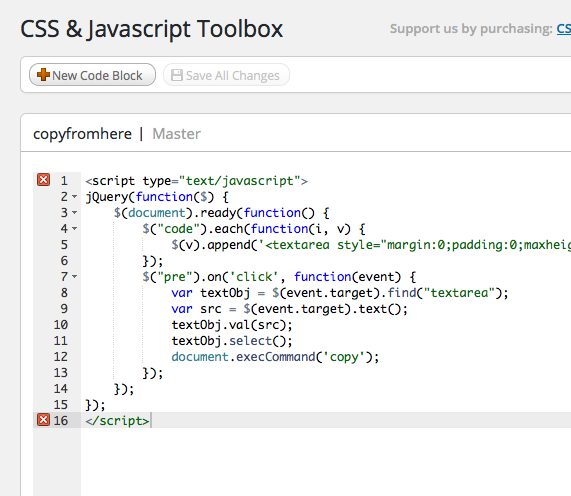This screenshot has height=496, width=571.
Task: Collapse the fold arrow on line 4
Action: point(75,229)
